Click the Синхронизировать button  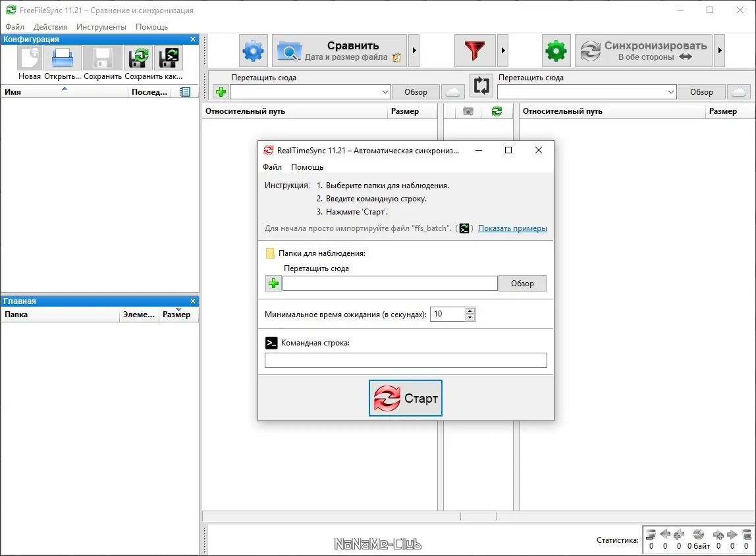(x=643, y=50)
